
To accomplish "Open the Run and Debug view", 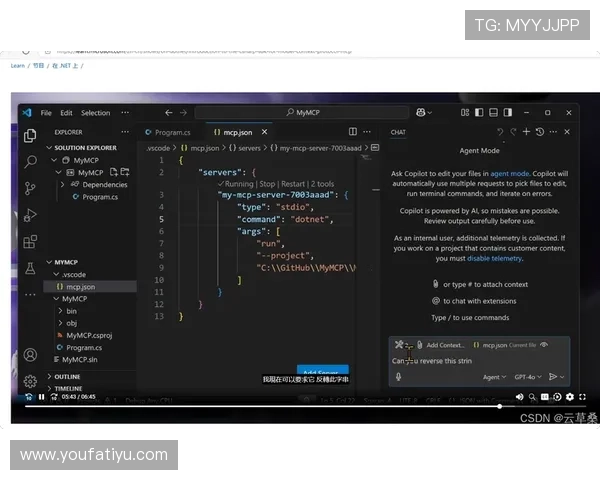I will [30, 215].
